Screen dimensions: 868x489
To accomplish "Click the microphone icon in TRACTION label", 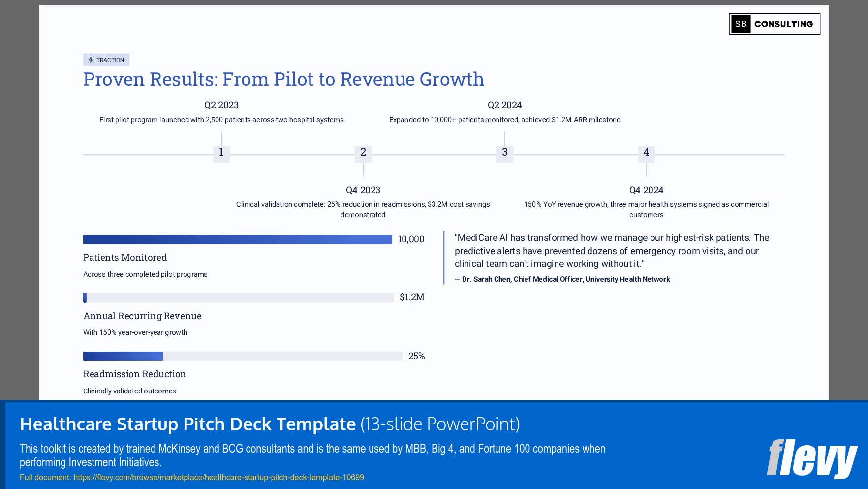I will (x=90, y=60).
